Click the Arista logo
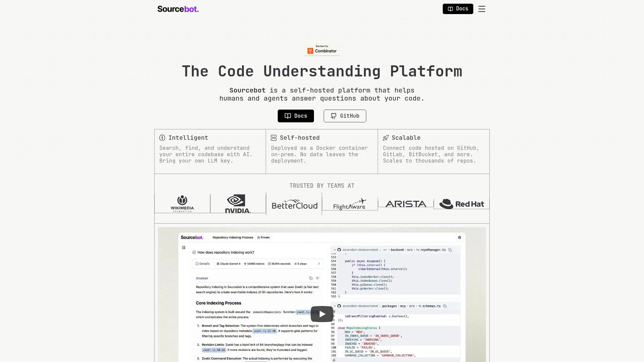The height and width of the screenshot is (362, 644). [406, 204]
